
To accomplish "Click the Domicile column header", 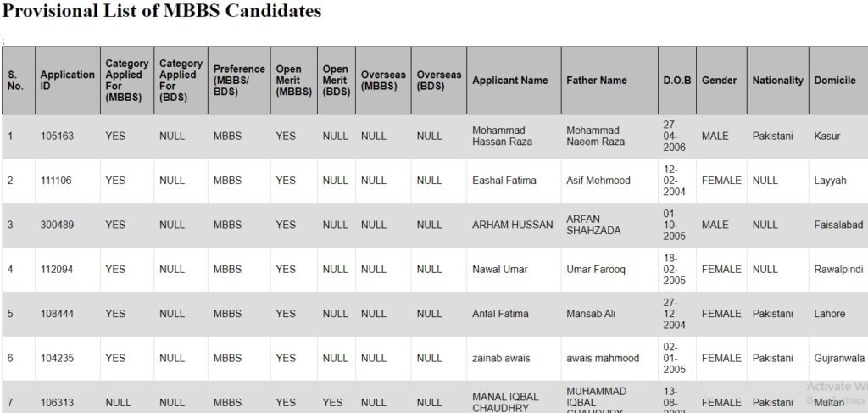I will click(834, 81).
